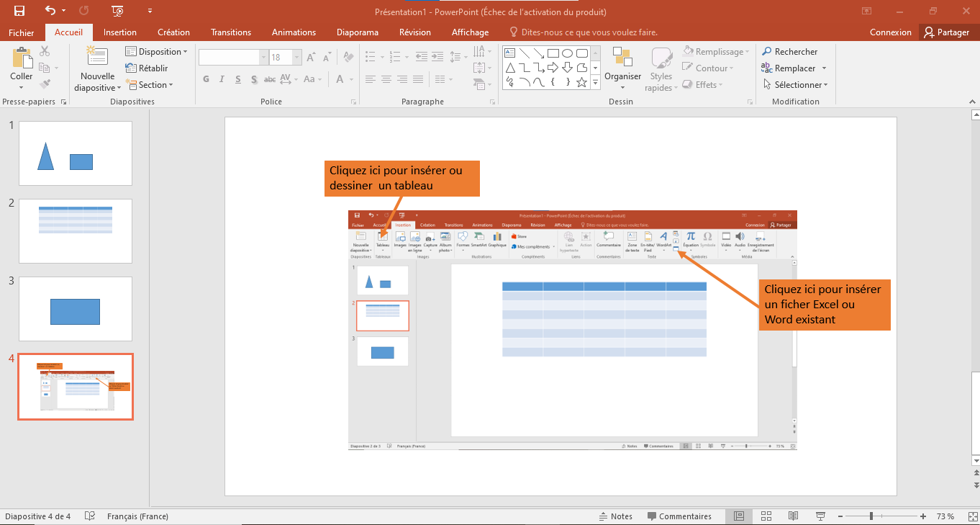Select the text box shape in gallery
Image resolution: width=980 pixels, height=525 pixels.
[510, 53]
